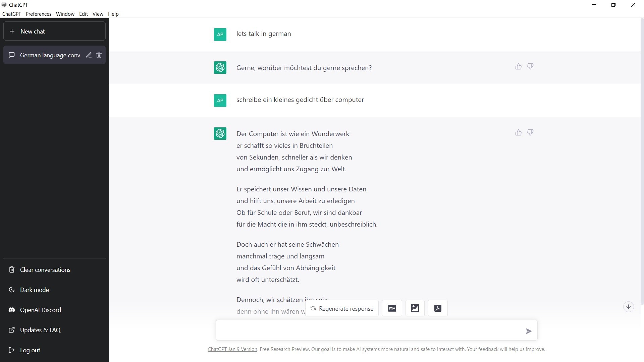Click the Regenerate response icon
The height and width of the screenshot is (362, 644).
pyautogui.click(x=313, y=308)
